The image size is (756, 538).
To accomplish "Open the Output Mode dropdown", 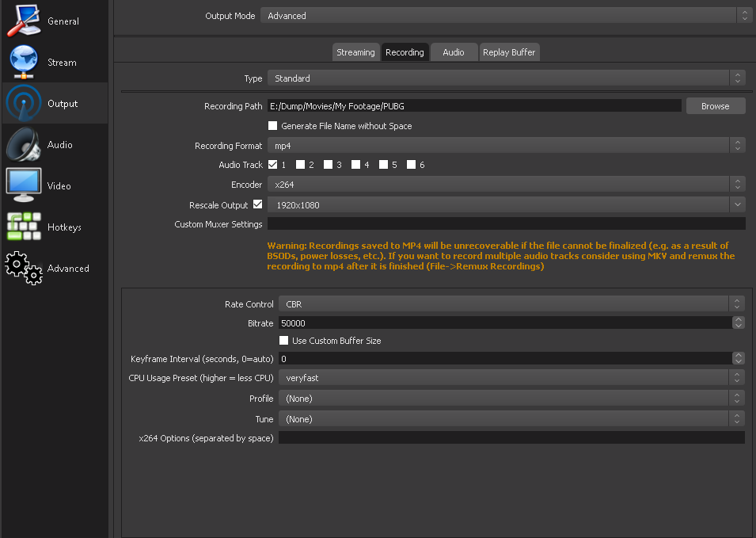I will [x=506, y=15].
